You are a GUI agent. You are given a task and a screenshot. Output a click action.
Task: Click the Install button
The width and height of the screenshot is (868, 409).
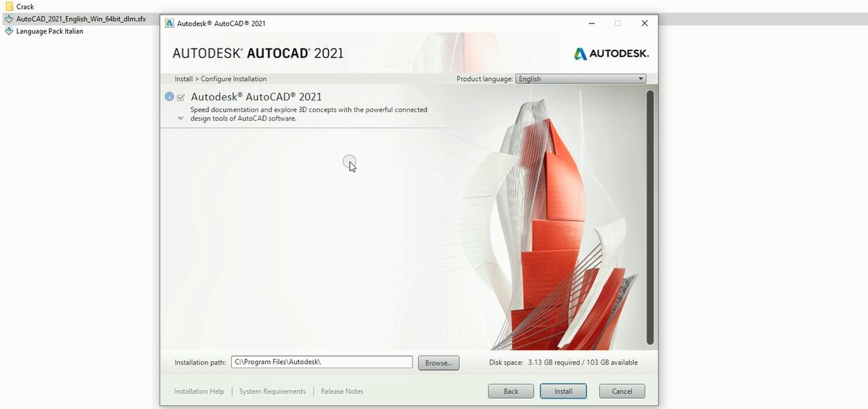pyautogui.click(x=563, y=391)
